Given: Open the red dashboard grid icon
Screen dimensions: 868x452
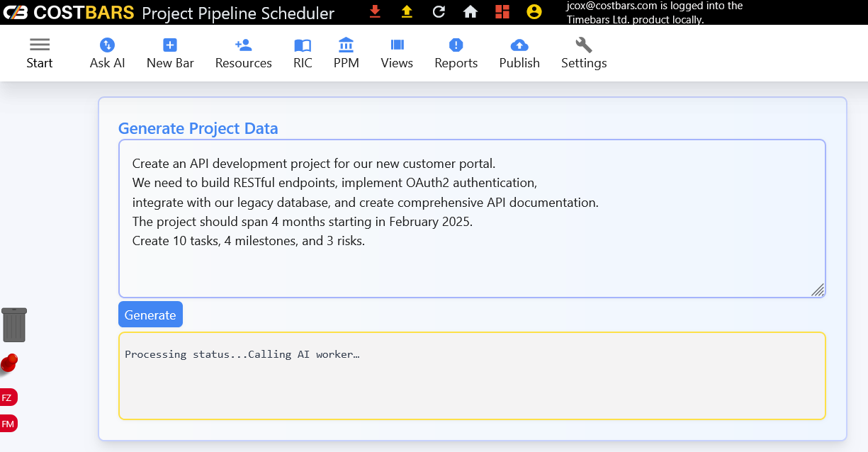Looking at the screenshot, I should coord(502,11).
